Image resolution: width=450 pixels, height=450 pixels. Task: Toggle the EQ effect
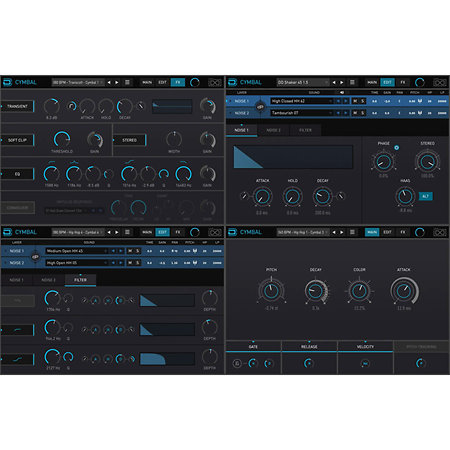18,174
